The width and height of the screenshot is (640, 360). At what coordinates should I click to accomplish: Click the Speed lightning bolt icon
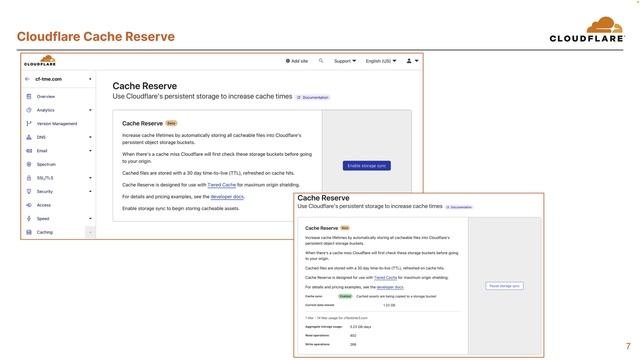(x=29, y=219)
